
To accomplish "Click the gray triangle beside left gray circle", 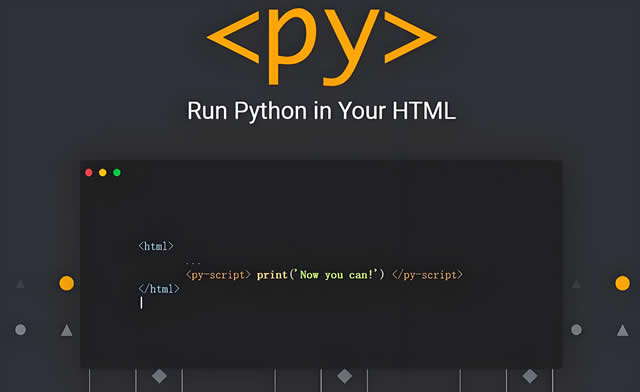I will (67, 330).
